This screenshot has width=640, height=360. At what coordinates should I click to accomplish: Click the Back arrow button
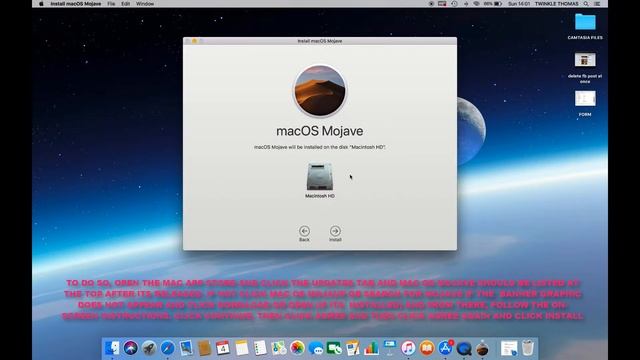coord(304,231)
